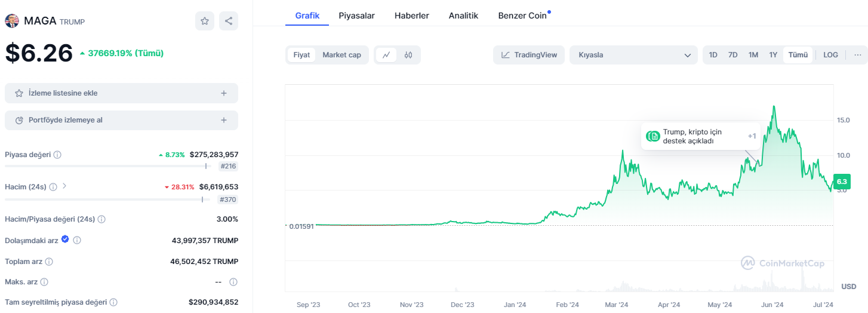This screenshot has width=868, height=313.
Task: Click the 43,997,357 TRUMP circulating supply
Action: point(205,240)
